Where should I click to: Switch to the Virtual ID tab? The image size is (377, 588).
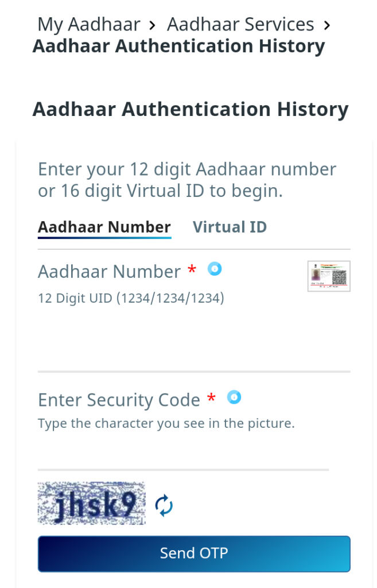click(x=230, y=227)
